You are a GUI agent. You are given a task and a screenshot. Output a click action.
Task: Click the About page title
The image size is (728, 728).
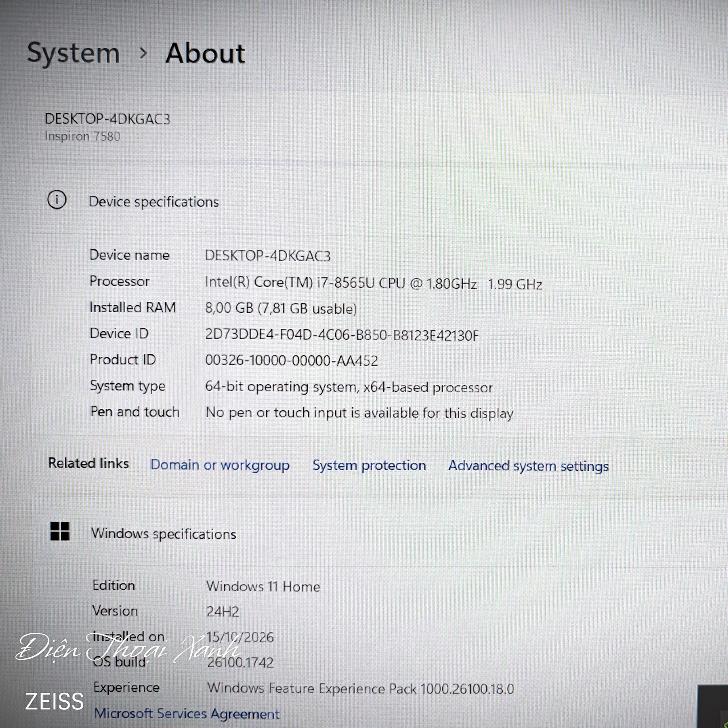(x=205, y=53)
